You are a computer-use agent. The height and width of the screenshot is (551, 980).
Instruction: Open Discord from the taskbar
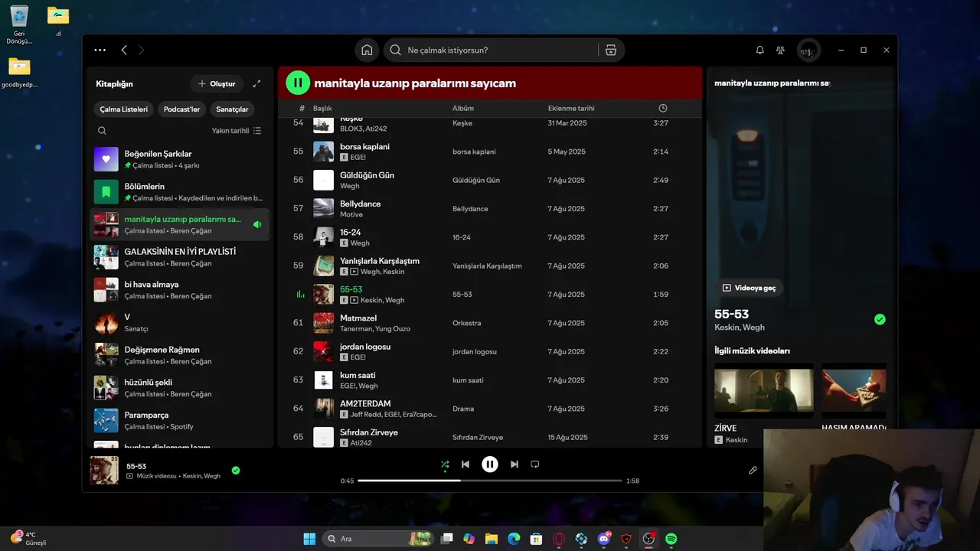pyautogui.click(x=604, y=539)
